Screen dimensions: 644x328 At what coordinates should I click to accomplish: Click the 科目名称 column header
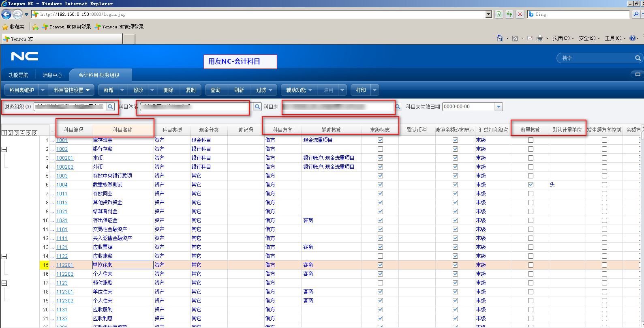coord(122,130)
